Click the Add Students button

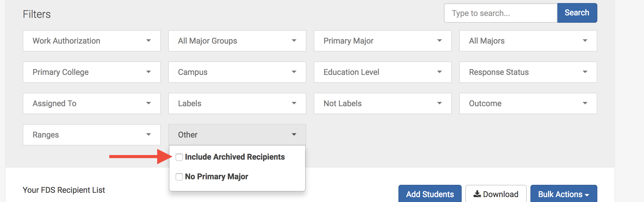pos(430,194)
